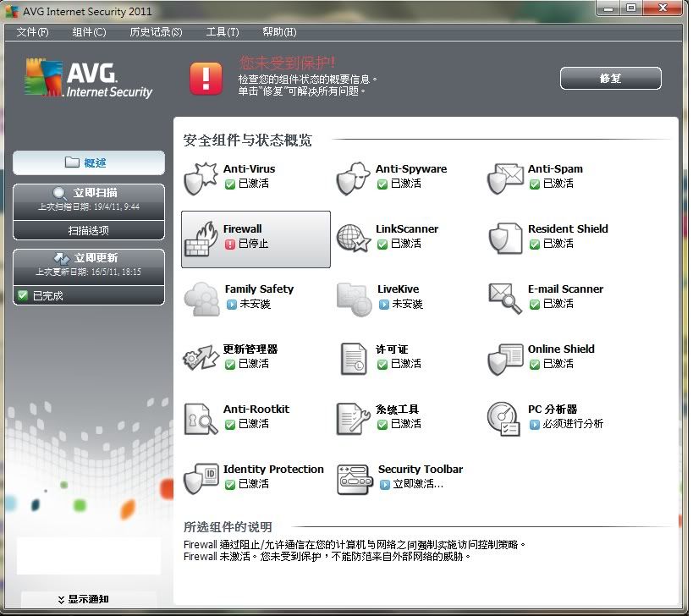Viewport: 693px width, 616px height.
Task: Click the Security Toolbar icon
Action: [355, 477]
